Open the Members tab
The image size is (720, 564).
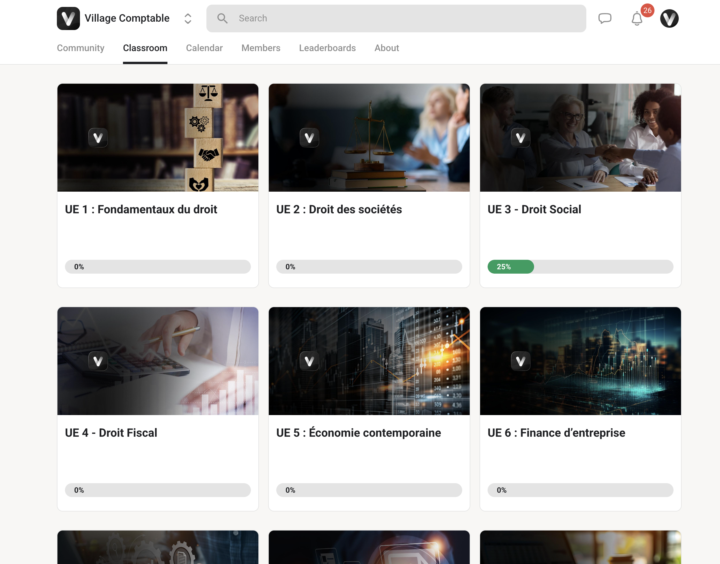[x=260, y=48]
